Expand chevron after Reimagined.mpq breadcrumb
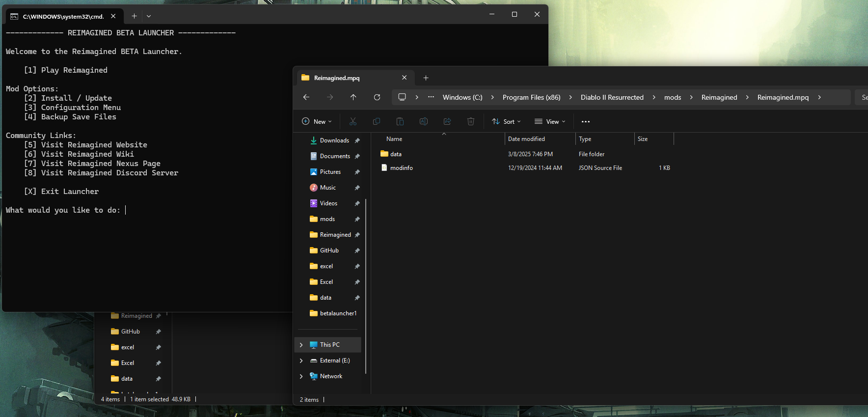Screen dimensions: 868x417 pos(819,97)
